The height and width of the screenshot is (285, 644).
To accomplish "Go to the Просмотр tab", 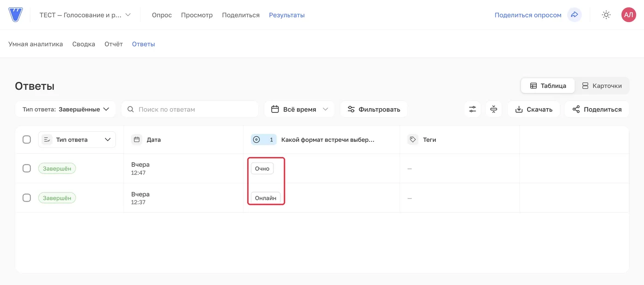I will pos(197,15).
